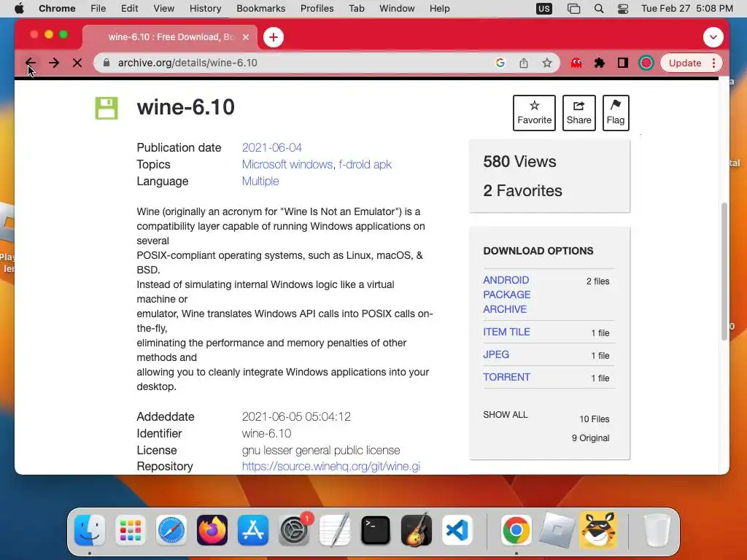
Task: Open Finder from the dock
Action: (90, 530)
